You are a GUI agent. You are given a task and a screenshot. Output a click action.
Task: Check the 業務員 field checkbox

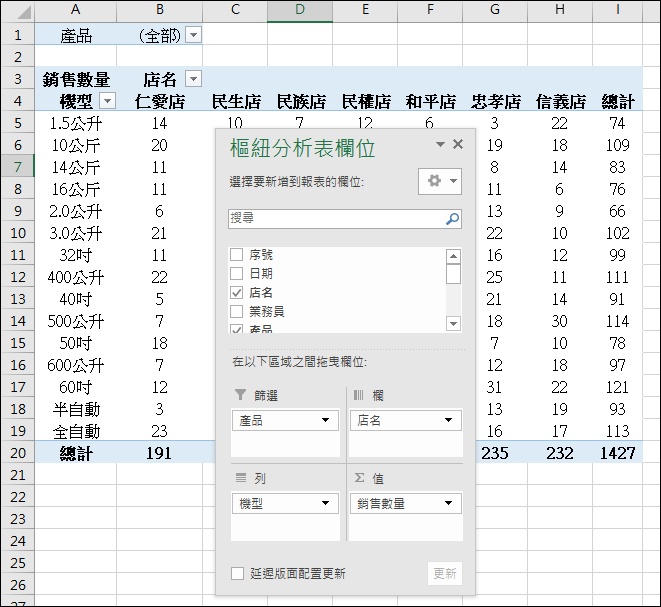(x=237, y=312)
